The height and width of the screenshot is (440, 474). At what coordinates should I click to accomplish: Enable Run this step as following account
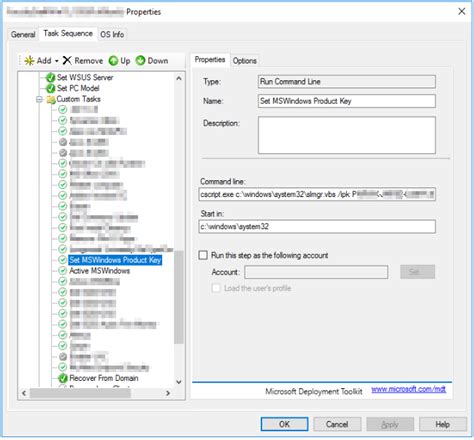(x=203, y=255)
